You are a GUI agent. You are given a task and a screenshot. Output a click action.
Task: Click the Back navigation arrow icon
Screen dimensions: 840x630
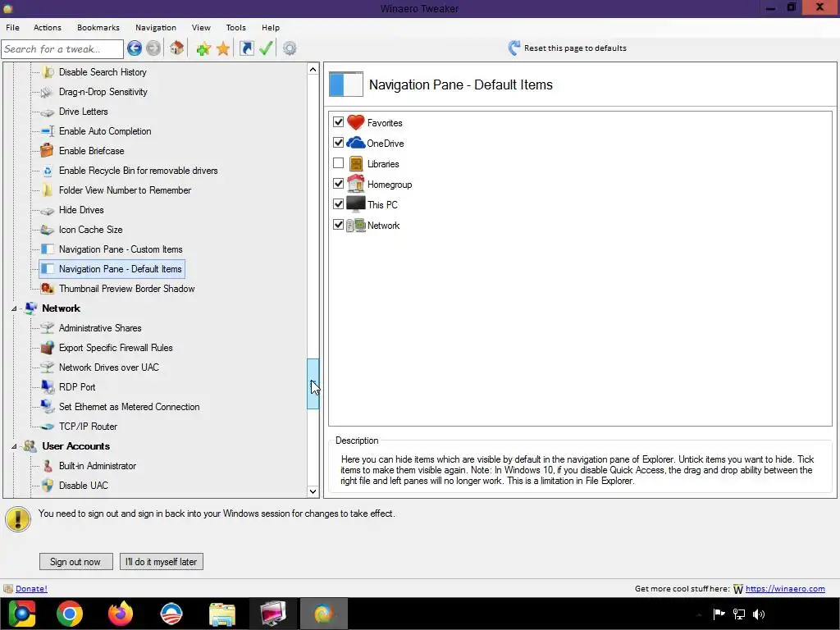click(x=135, y=48)
